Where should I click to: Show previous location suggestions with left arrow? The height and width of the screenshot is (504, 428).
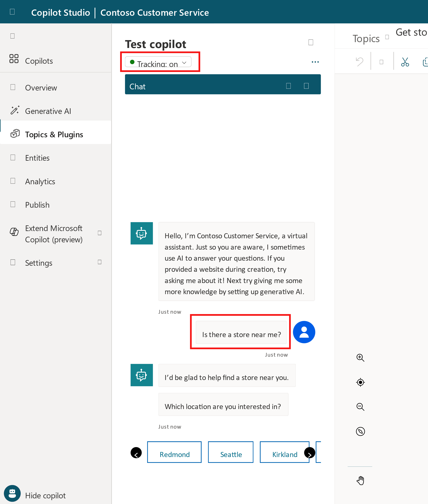[136, 453]
